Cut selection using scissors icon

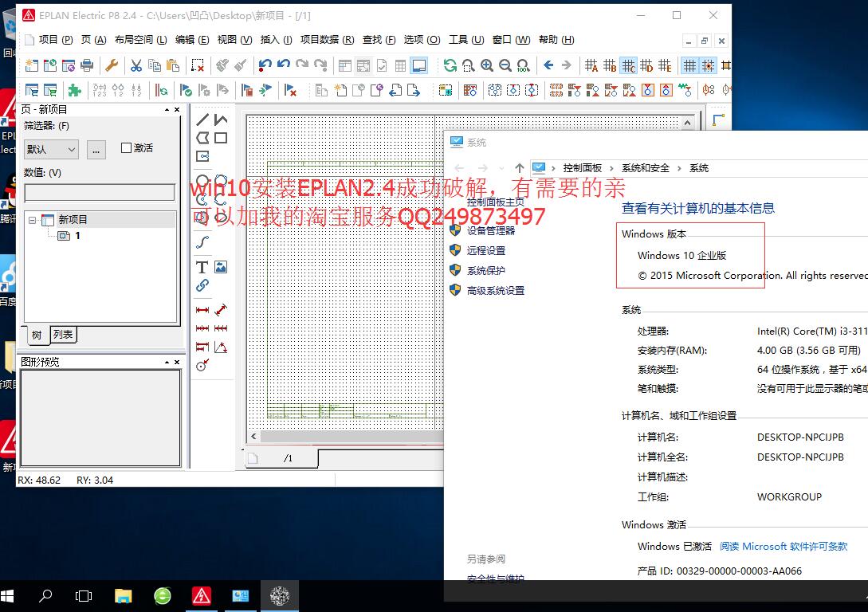point(136,66)
